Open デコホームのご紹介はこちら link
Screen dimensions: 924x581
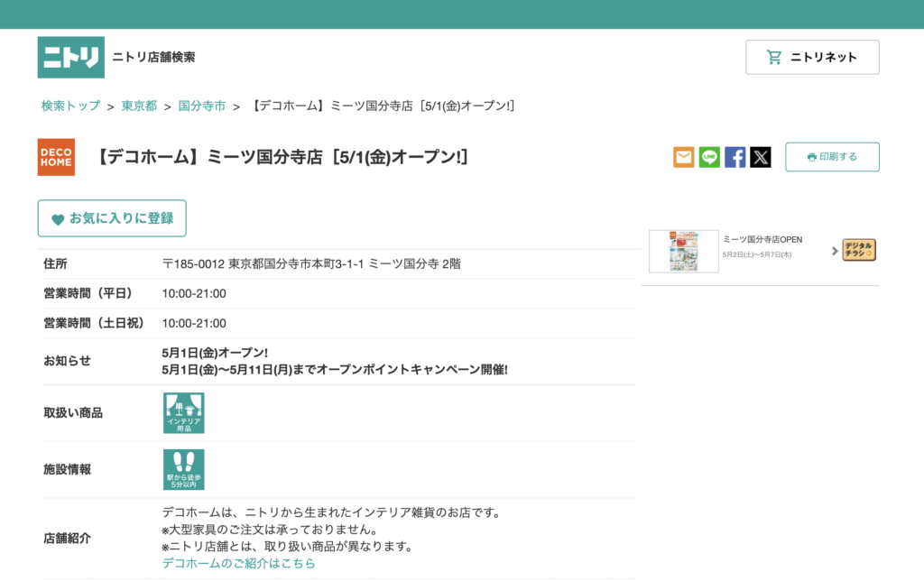[238, 563]
